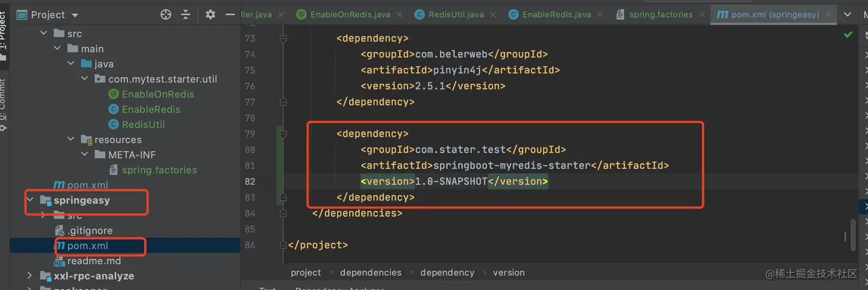The image size is (868, 290).
Task: Select pom.xml below spring.factories
Action: (87, 185)
